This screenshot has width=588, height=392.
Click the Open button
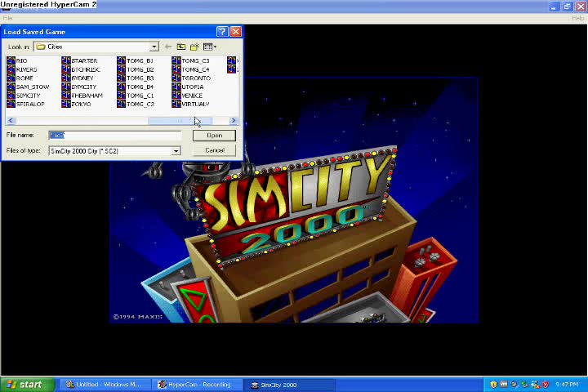click(x=214, y=135)
